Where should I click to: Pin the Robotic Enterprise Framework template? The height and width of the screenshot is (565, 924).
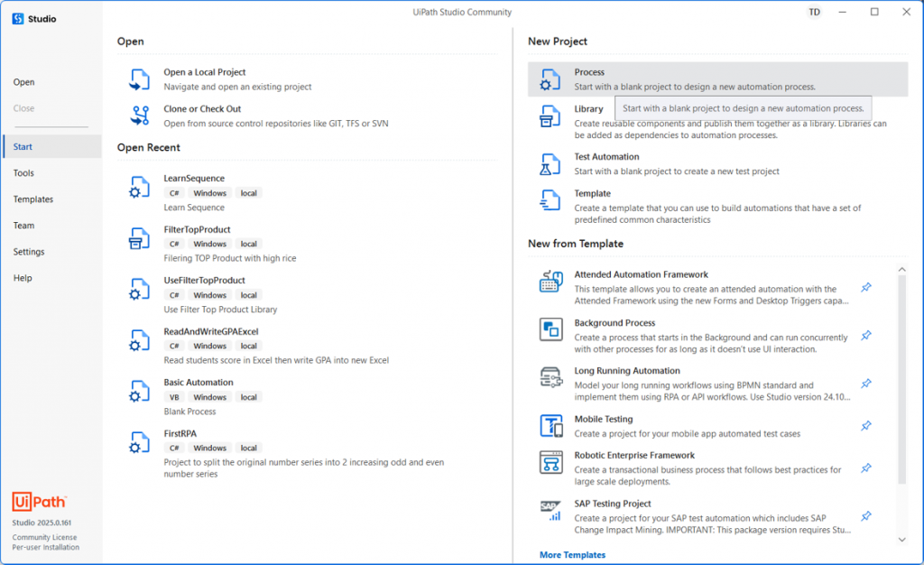[865, 468]
